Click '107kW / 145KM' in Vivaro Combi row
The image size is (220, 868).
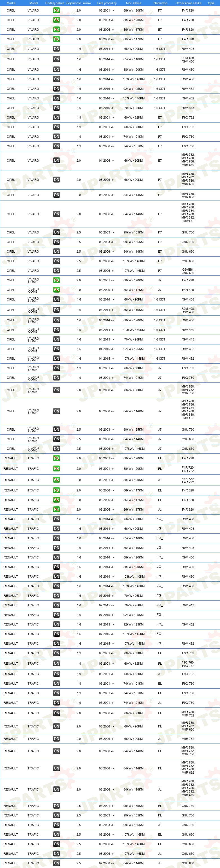point(134,359)
